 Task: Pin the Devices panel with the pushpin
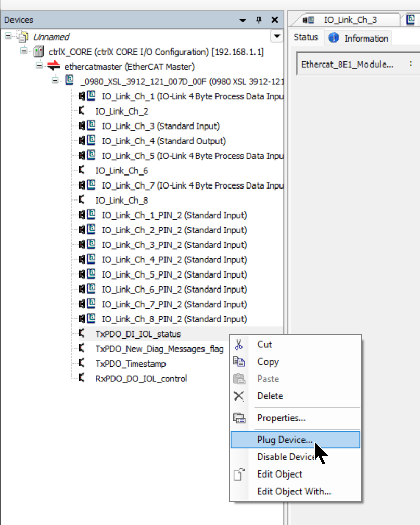tap(259, 20)
